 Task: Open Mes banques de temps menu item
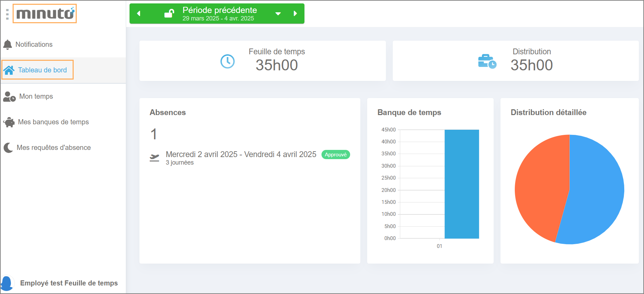63,122
